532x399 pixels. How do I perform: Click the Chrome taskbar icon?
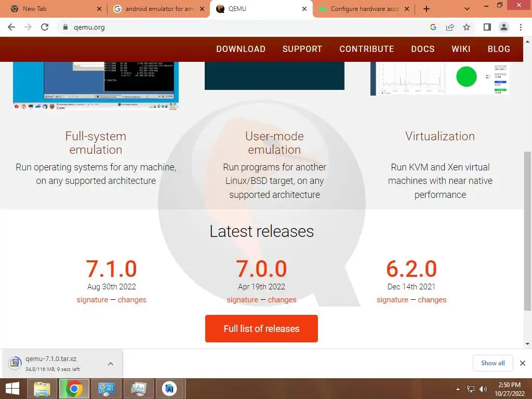click(x=74, y=389)
